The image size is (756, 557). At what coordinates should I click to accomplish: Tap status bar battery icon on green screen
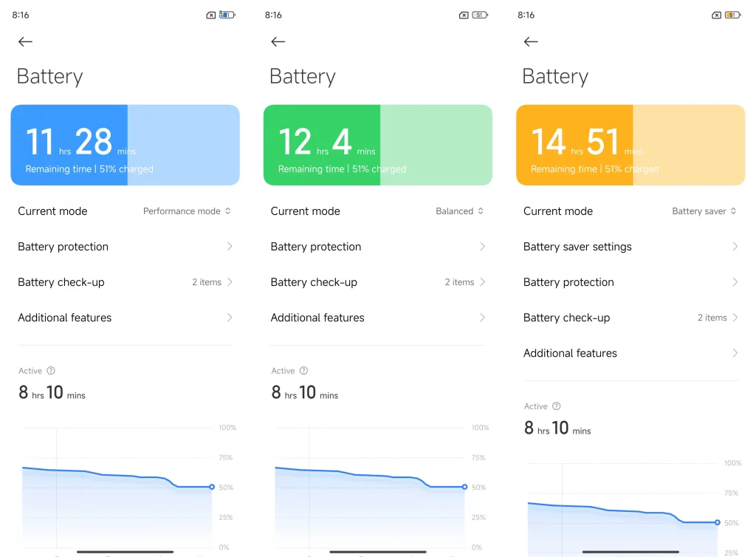pos(480,15)
